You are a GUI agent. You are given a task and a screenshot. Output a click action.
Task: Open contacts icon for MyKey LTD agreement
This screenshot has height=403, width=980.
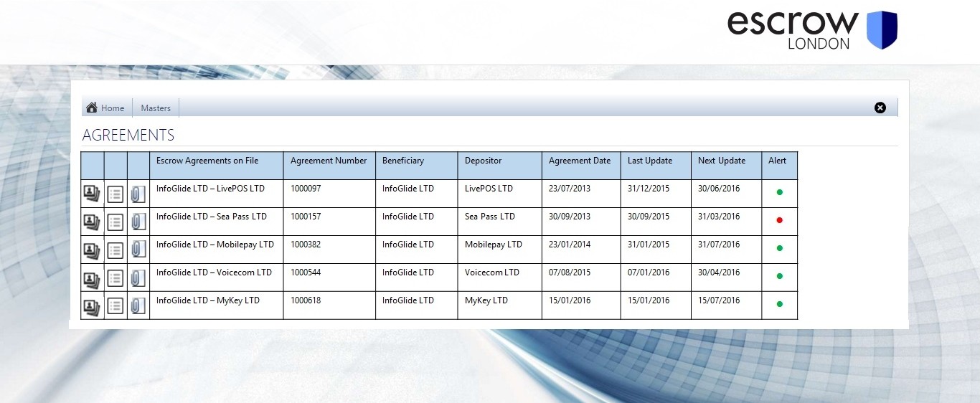[92, 306]
